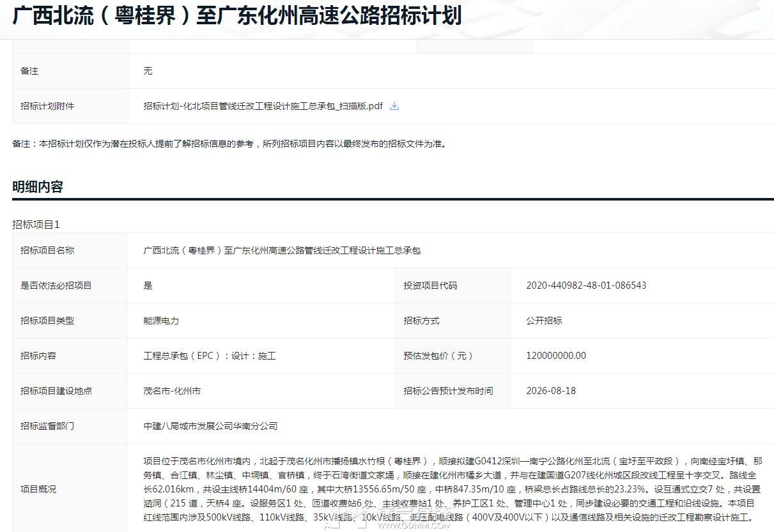
Task: Click the investment code 2020-440982-48-01-086543
Action: coord(586,285)
